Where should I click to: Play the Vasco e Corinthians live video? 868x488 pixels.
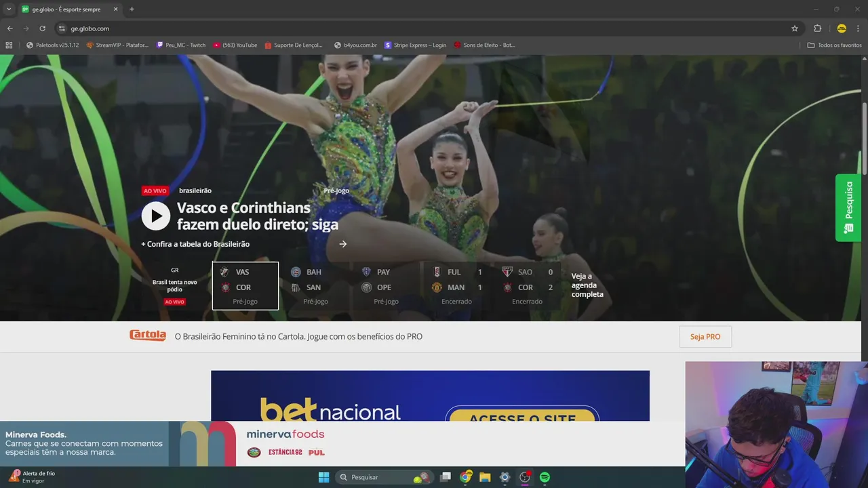click(156, 216)
